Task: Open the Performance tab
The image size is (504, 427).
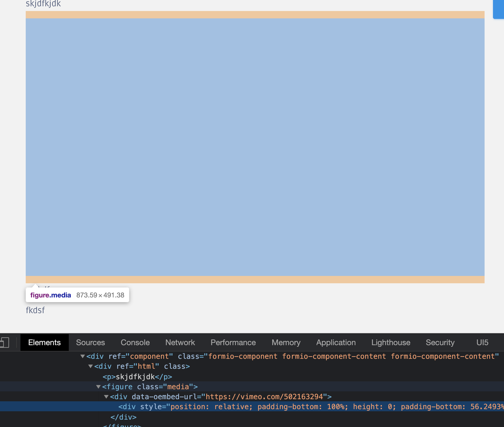Action: (233, 342)
